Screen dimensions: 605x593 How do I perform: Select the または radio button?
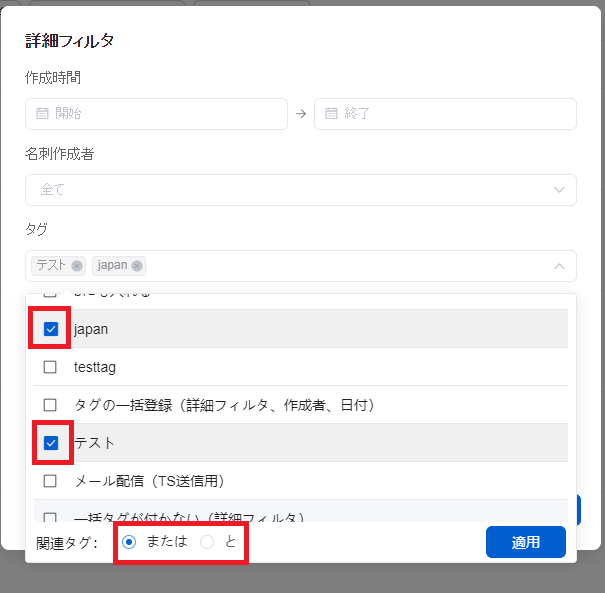coord(128,542)
